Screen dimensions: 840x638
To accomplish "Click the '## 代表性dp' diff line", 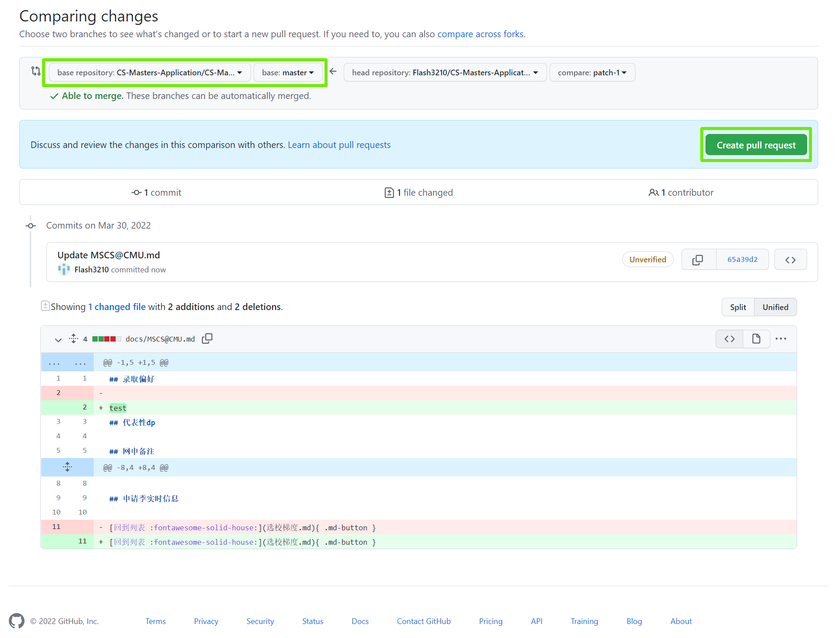I will (x=445, y=422).
